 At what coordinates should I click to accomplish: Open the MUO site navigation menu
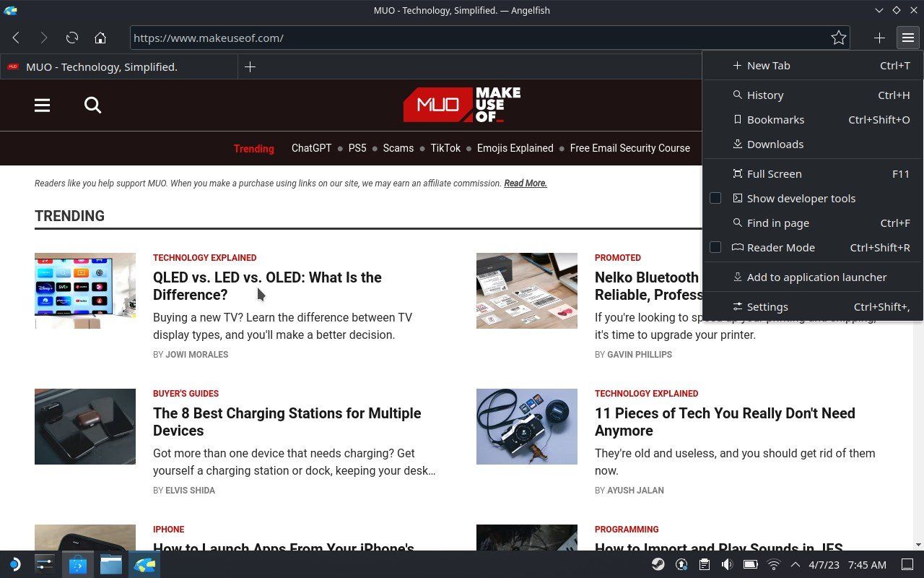[42, 105]
